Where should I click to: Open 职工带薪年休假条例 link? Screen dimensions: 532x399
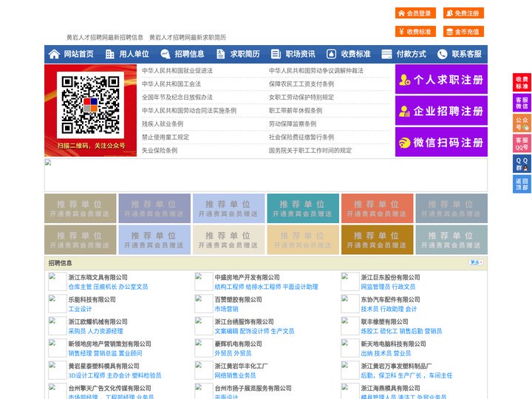point(296,111)
